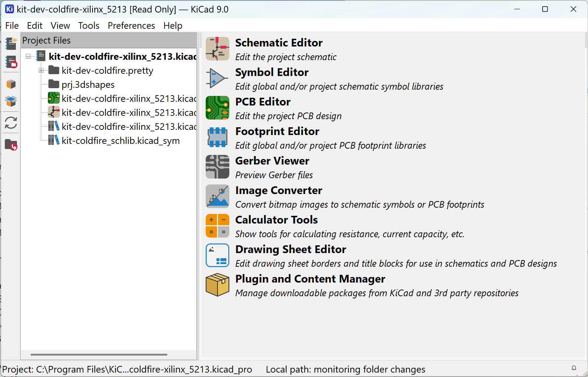Click the KiCad logo in title bar
Screen dimensions: 588x377
point(9,9)
